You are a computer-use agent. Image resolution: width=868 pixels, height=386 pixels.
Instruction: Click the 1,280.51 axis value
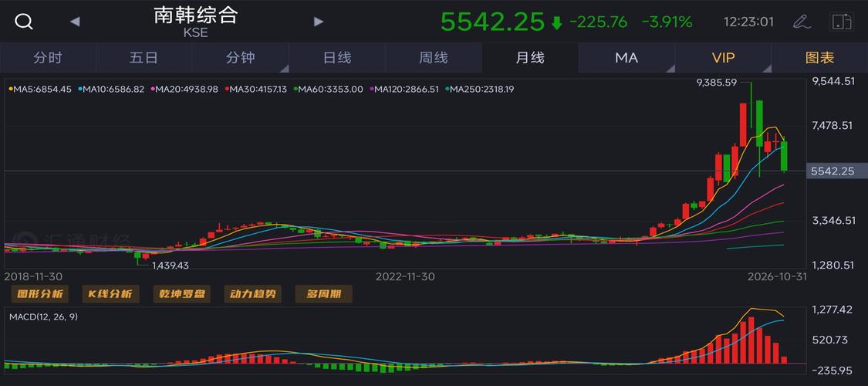pyautogui.click(x=833, y=266)
